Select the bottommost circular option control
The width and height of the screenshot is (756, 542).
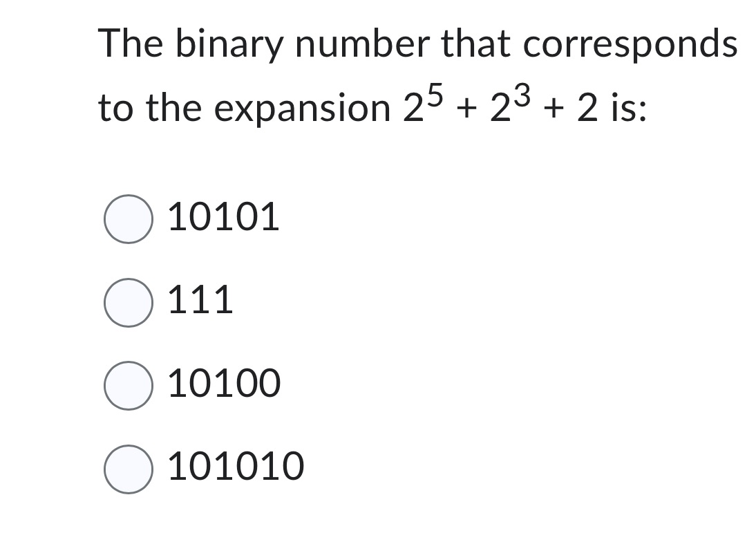(x=129, y=467)
